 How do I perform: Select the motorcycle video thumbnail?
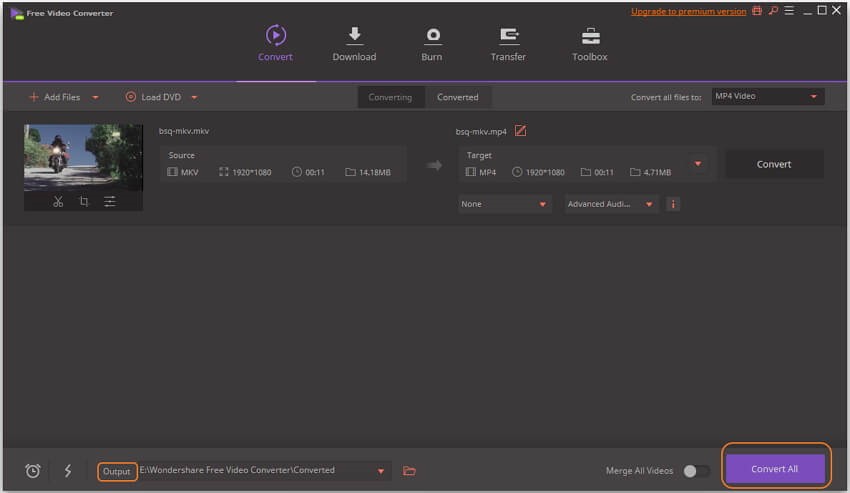click(x=83, y=158)
